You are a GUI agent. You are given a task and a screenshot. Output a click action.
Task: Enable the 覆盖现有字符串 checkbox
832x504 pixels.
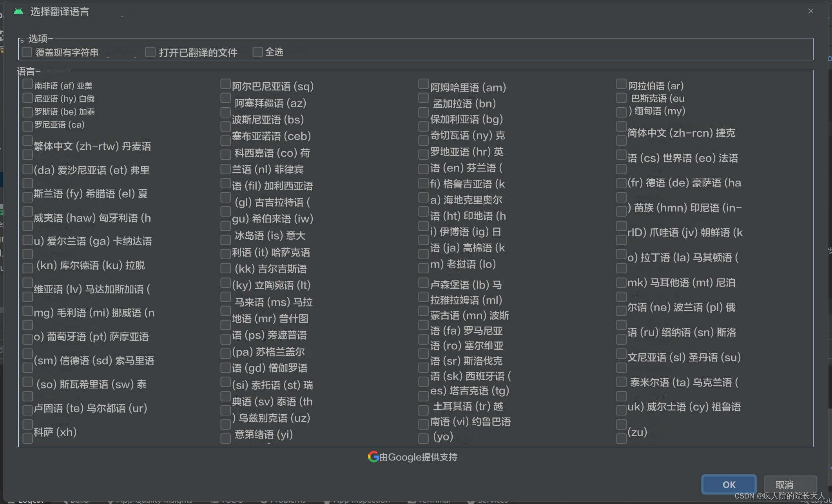27,52
